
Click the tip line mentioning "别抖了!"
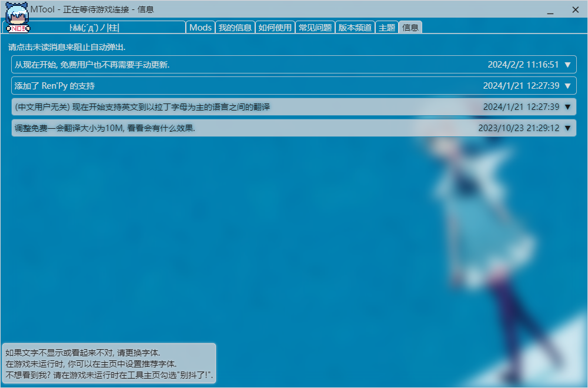click(x=109, y=375)
